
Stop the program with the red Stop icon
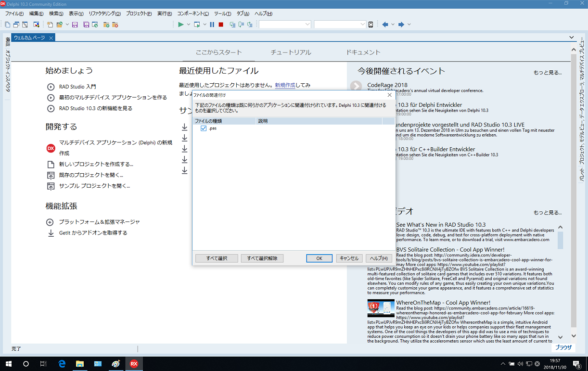click(220, 24)
